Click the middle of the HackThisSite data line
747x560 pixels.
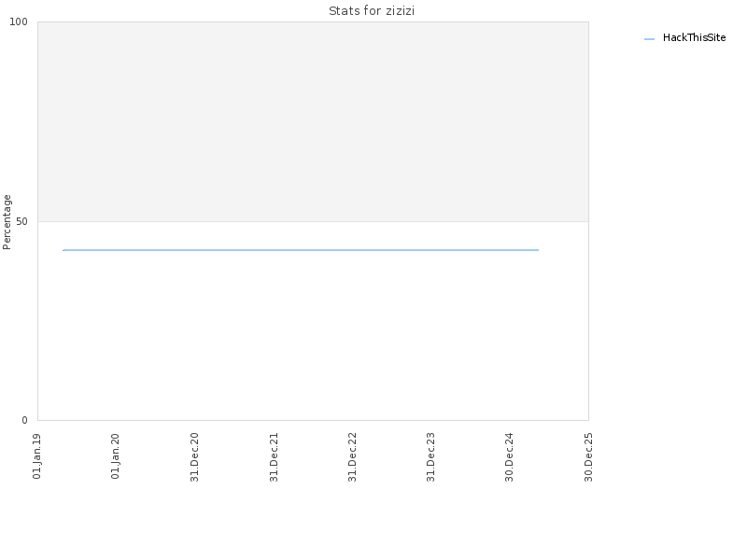(x=301, y=250)
